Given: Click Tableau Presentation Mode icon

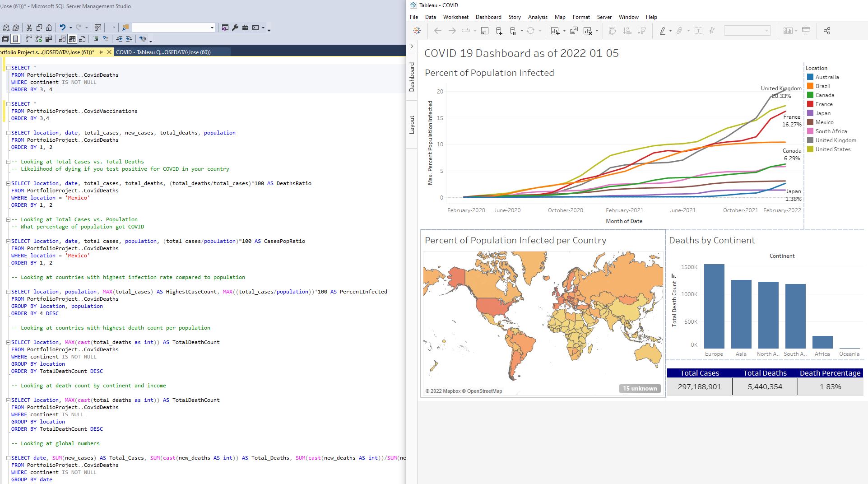Looking at the screenshot, I should pyautogui.click(x=806, y=31).
